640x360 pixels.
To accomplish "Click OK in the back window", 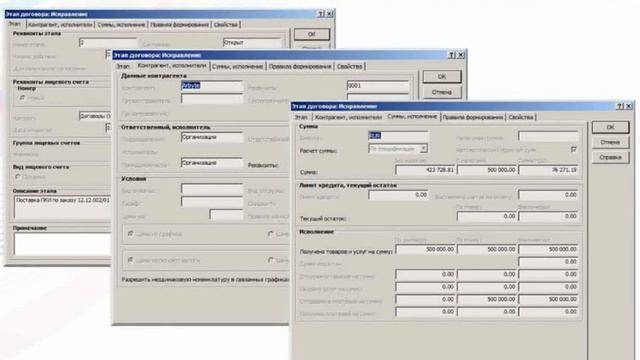I will click(311, 34).
